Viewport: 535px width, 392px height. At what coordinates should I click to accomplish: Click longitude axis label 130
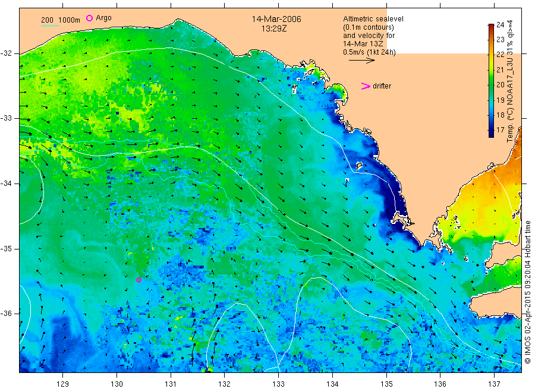point(117,384)
